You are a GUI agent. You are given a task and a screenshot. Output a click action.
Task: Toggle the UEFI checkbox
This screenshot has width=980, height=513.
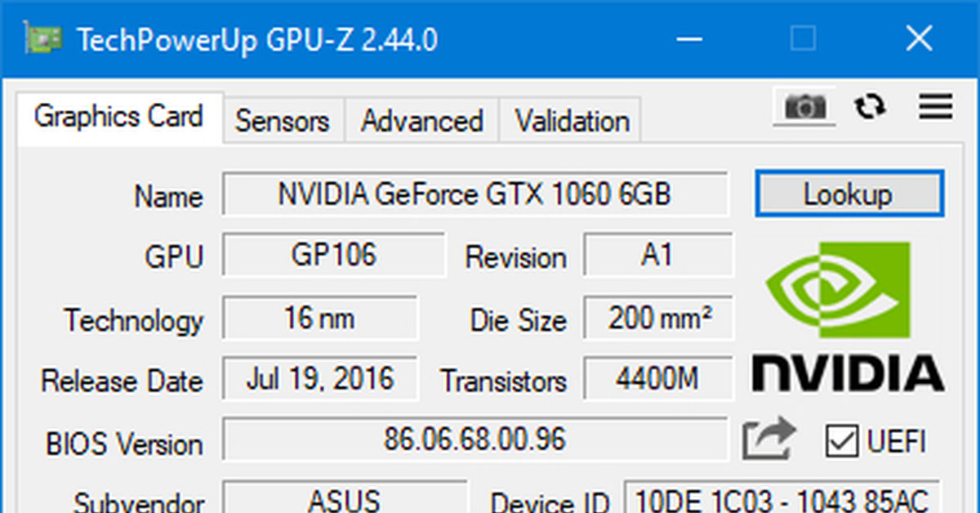coord(840,441)
